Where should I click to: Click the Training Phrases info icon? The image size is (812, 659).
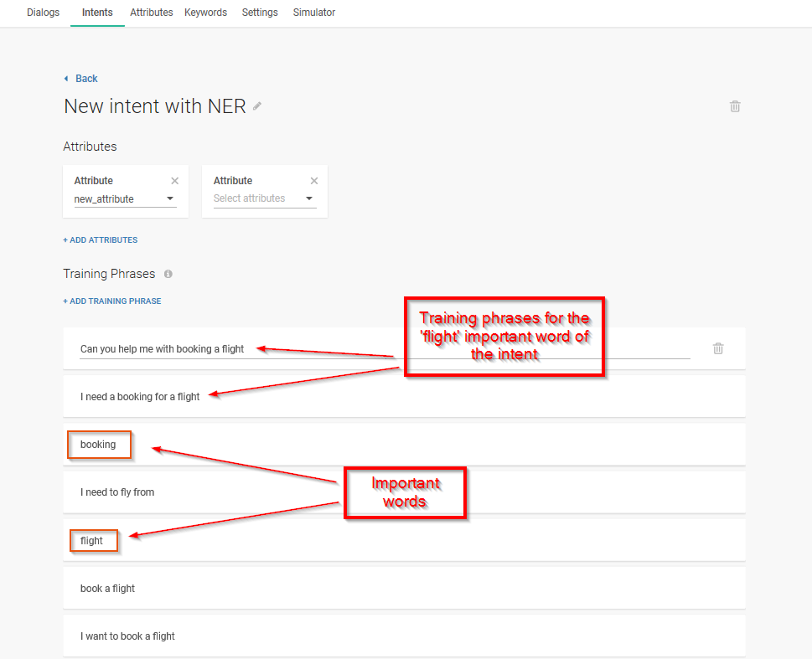[168, 274]
